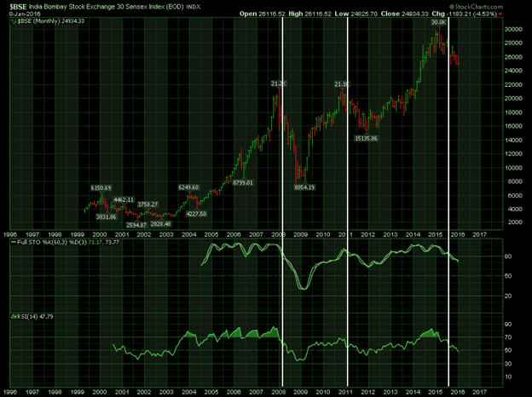Viewport: 532px width, 397px height.
Task: Click the 3758.27 price label
Action: pos(147,204)
